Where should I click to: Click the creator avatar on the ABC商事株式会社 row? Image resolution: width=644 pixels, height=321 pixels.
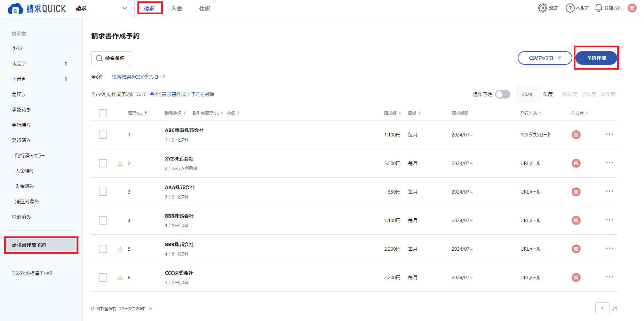pos(576,135)
